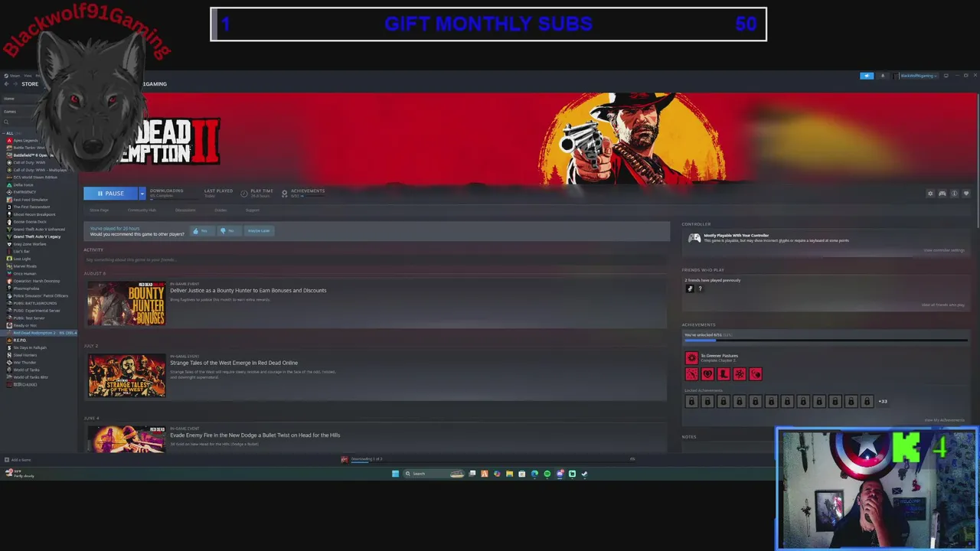The width and height of the screenshot is (980, 551).
Task: Select World of Tanks Blitz
Action: point(31,377)
